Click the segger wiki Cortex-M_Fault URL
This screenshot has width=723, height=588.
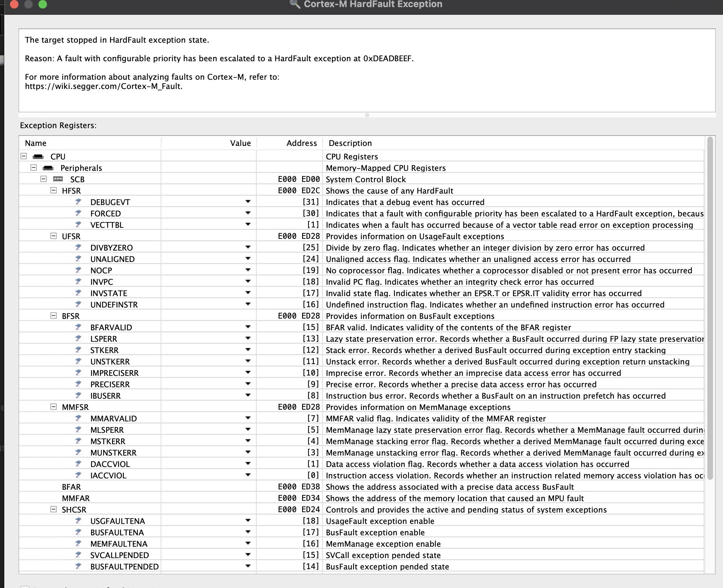(x=104, y=86)
